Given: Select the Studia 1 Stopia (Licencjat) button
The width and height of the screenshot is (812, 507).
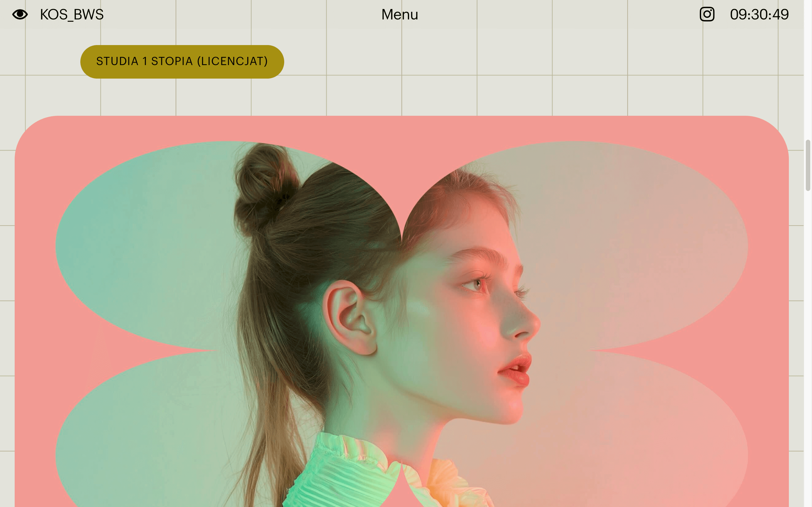Looking at the screenshot, I should point(182,62).
